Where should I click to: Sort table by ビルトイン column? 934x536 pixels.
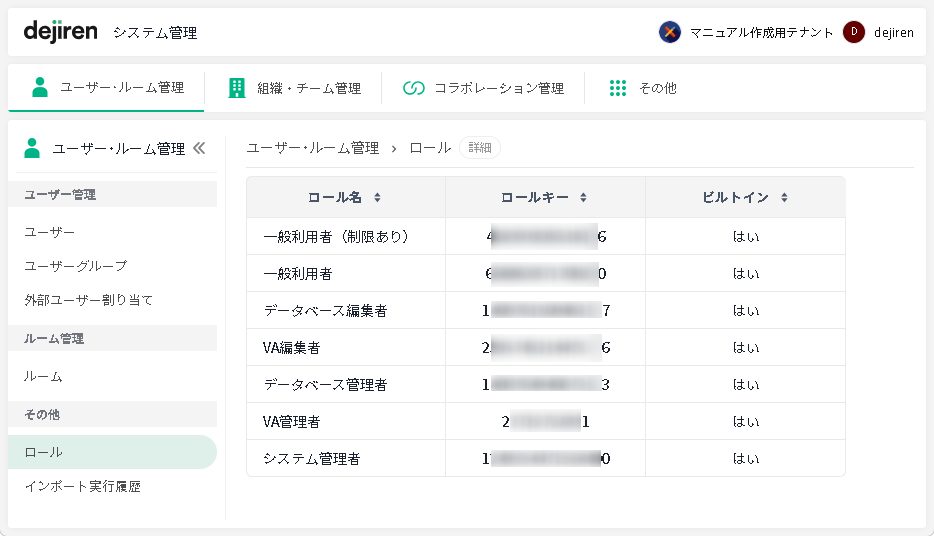[785, 198]
